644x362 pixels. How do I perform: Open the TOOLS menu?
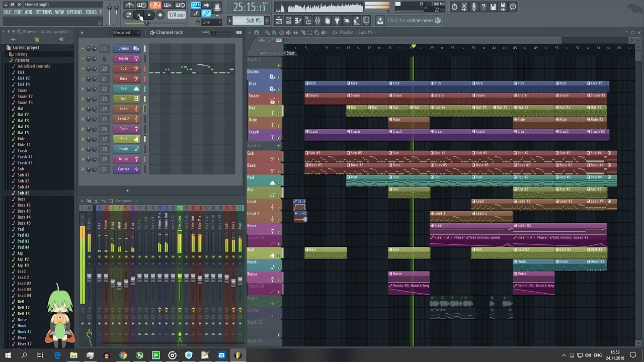pos(91,12)
